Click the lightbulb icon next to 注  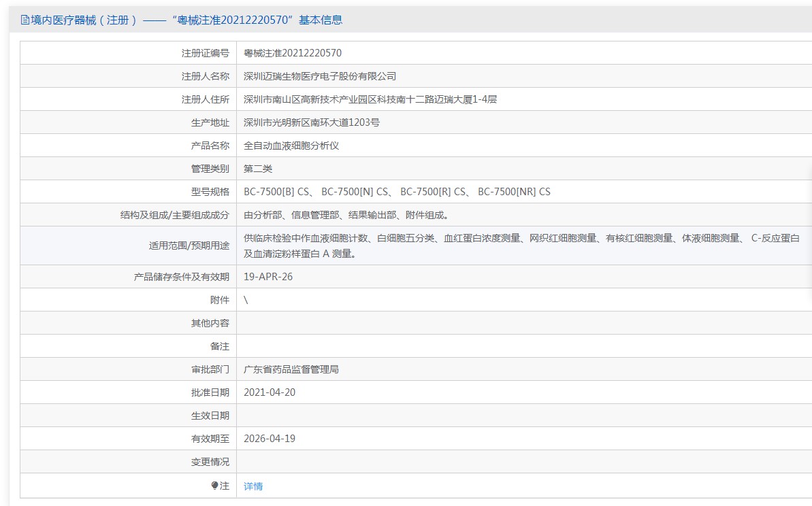pyautogui.click(x=215, y=486)
